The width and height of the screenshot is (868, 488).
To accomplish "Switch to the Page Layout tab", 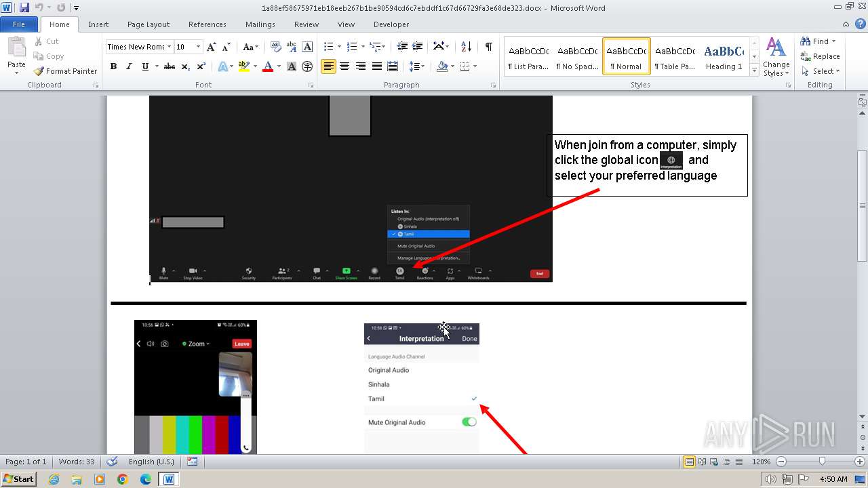I will pos(149,24).
